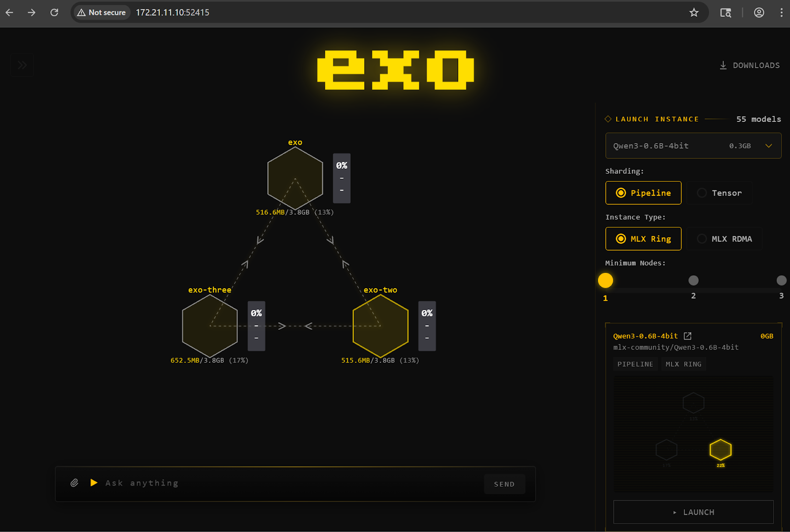
Task: Expand the collapsed sidebar with the chevrons icon
Action: (x=22, y=65)
